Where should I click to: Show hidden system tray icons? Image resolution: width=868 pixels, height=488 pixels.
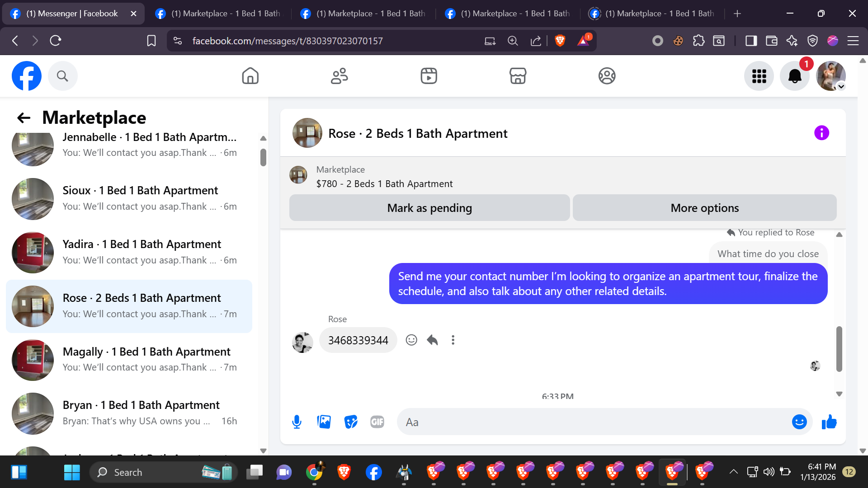coord(733,472)
